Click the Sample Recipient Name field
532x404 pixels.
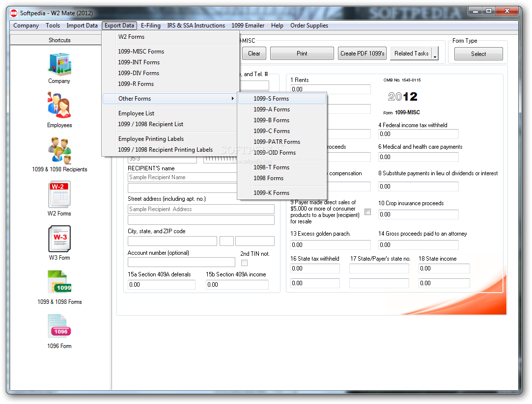pyautogui.click(x=182, y=177)
